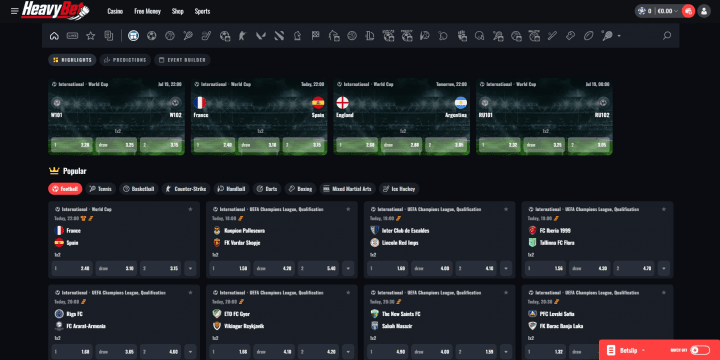The width and height of the screenshot is (720, 360).
Task: Bet on 1 at 2.40 in France-Spain banner
Action: [214, 145]
